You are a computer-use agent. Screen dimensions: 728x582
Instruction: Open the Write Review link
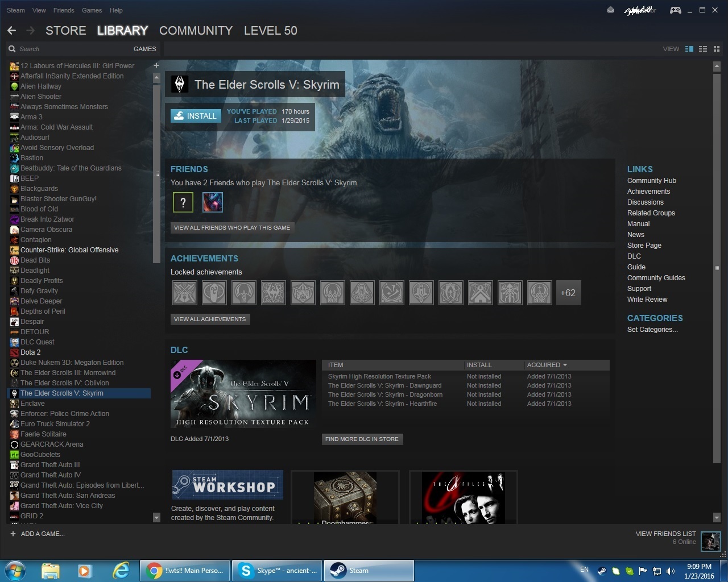click(647, 300)
